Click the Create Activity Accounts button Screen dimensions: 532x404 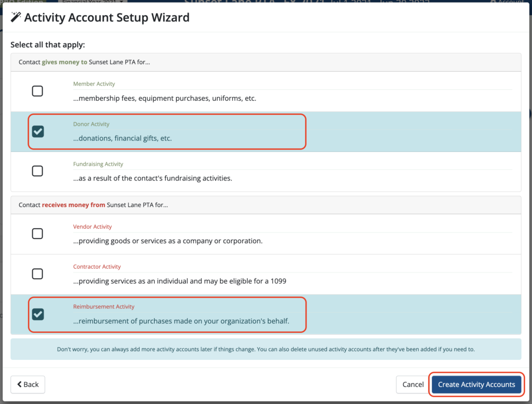click(476, 384)
